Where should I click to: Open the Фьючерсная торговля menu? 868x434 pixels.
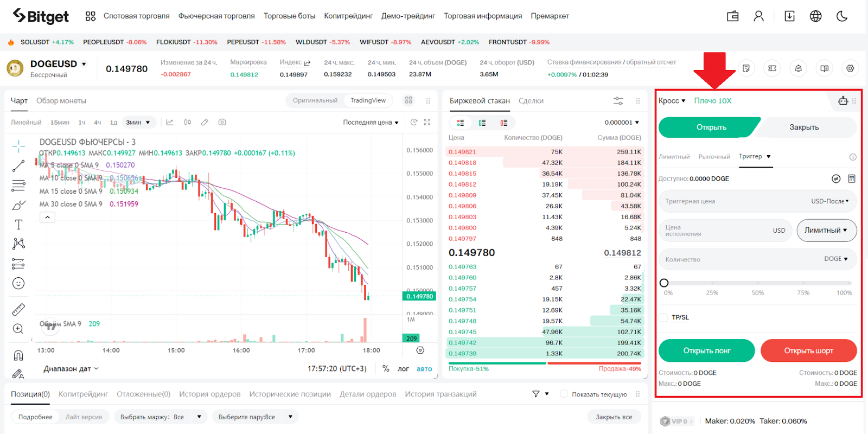[x=216, y=16]
